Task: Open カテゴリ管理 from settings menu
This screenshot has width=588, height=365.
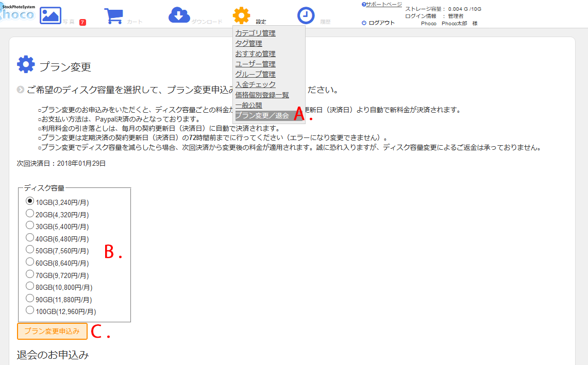Action: pyautogui.click(x=255, y=33)
